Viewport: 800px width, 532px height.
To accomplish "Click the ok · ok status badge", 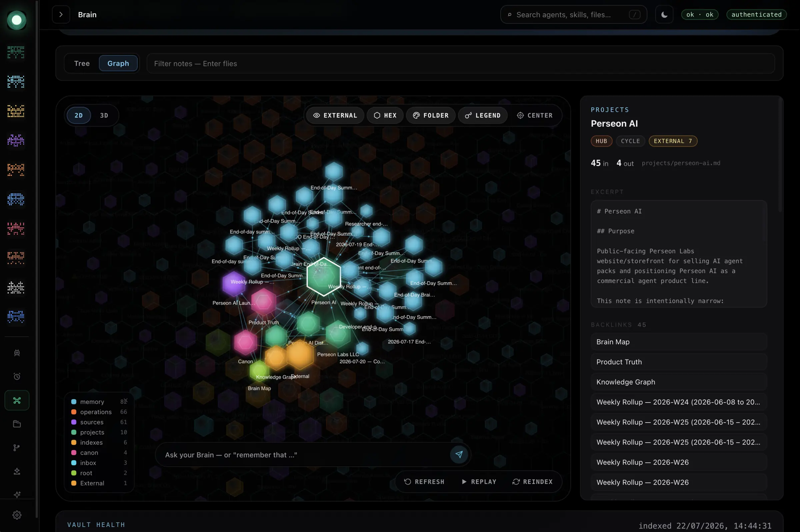I will tap(700, 15).
